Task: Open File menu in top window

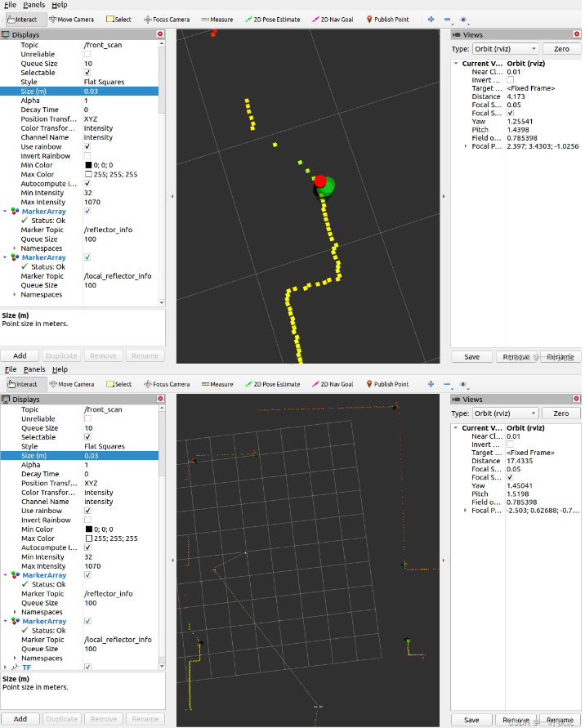Action: click(11, 5)
